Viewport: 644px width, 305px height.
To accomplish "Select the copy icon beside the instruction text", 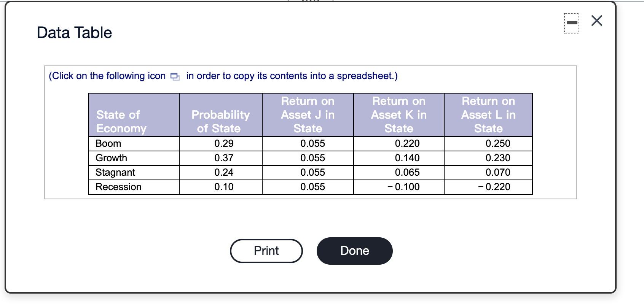I will click(x=174, y=76).
